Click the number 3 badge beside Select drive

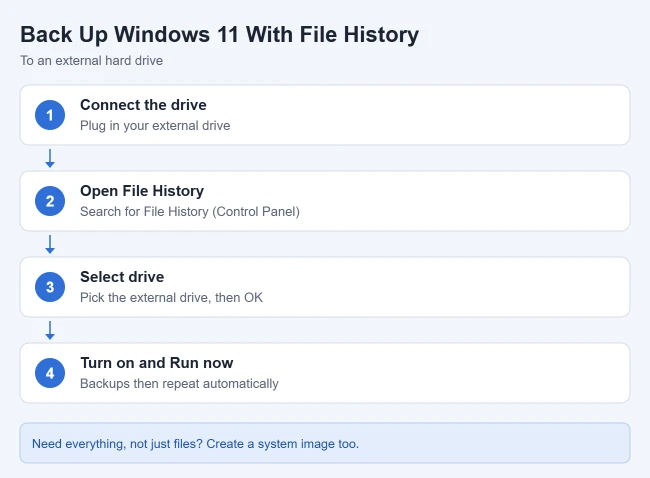pos(50,287)
